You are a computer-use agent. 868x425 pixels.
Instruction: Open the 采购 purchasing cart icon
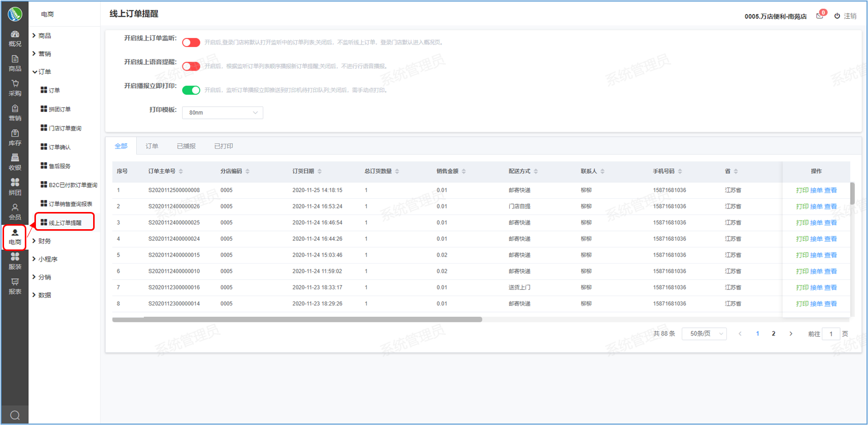(x=15, y=88)
